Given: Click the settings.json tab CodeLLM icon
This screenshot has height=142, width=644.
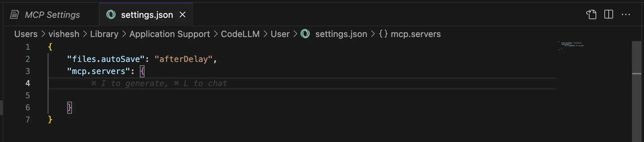Looking at the screenshot, I should click(111, 14).
